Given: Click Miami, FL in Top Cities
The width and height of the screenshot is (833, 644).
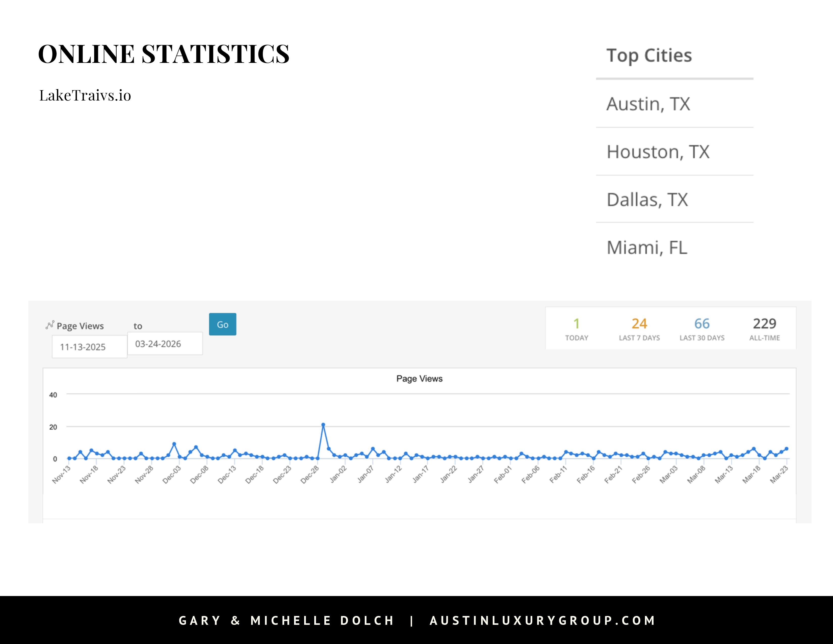Looking at the screenshot, I should (646, 247).
